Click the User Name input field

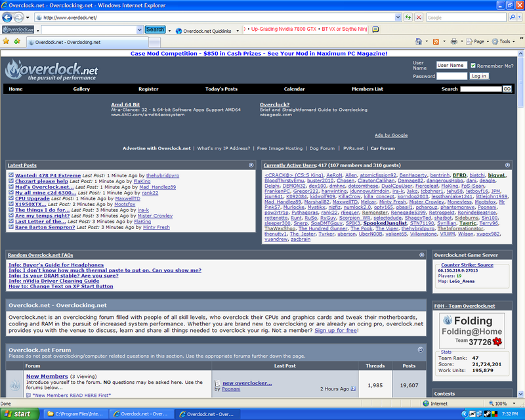[x=451, y=66]
